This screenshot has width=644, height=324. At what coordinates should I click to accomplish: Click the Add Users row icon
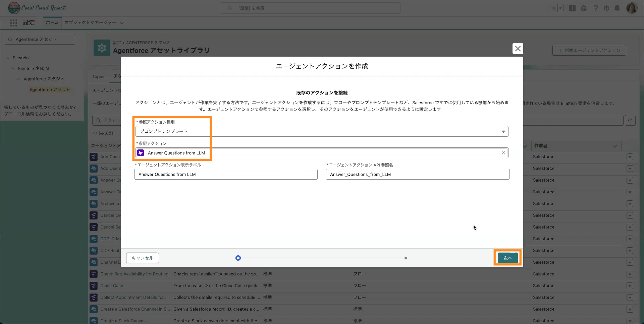94,169
